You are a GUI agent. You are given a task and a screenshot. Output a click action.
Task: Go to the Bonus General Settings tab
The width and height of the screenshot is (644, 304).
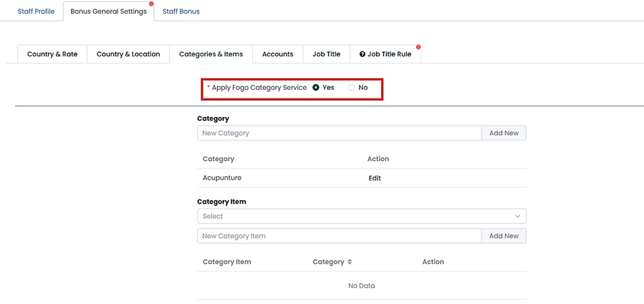pos(108,11)
